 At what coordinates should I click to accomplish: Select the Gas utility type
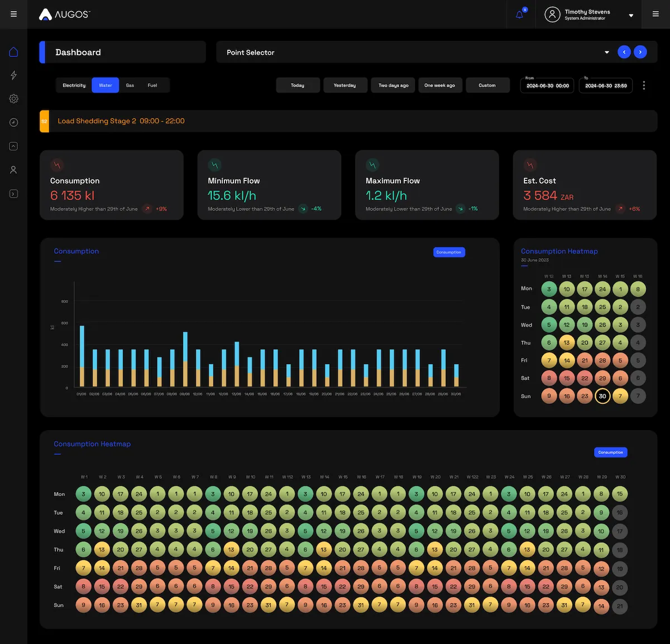[x=130, y=85]
